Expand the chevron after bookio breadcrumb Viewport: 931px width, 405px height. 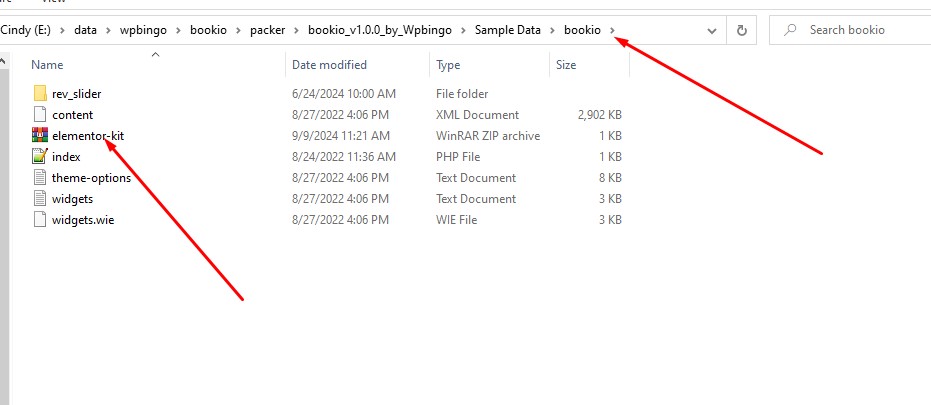tap(613, 30)
